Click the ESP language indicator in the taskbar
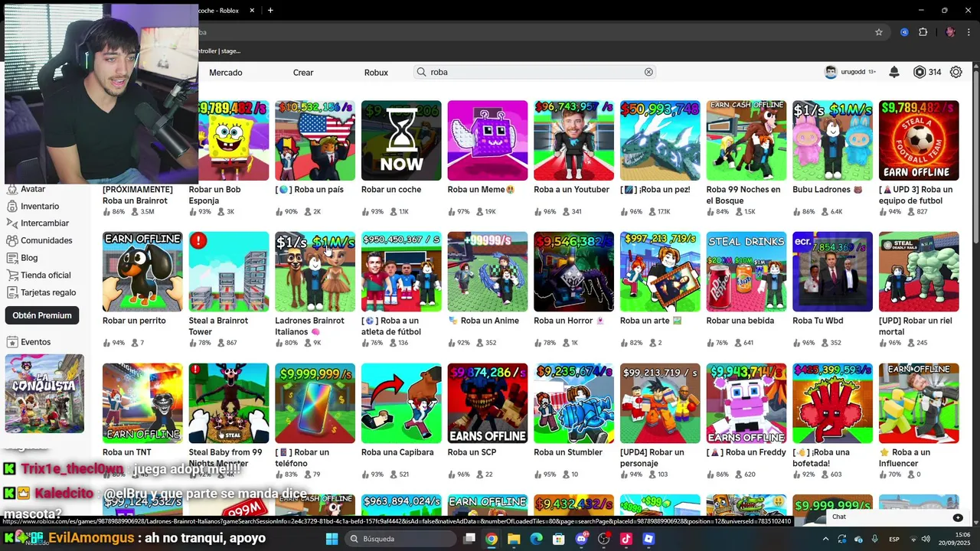The height and width of the screenshot is (551, 980). pos(894,540)
